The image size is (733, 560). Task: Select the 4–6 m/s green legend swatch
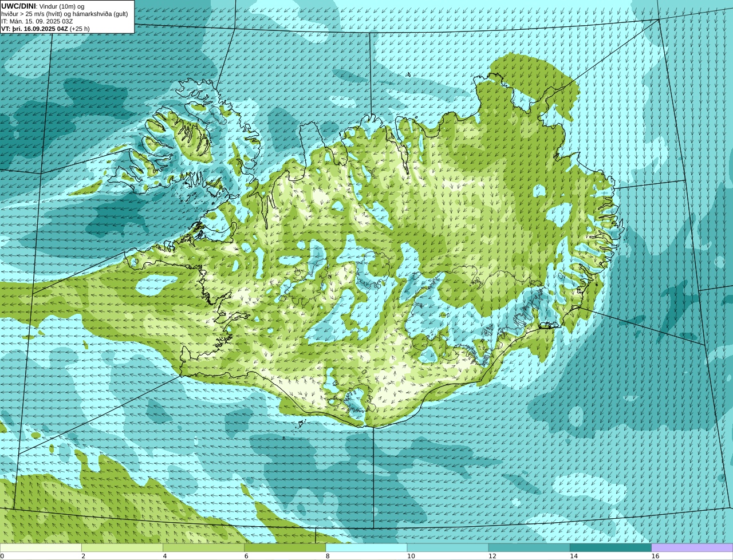[x=204, y=548]
